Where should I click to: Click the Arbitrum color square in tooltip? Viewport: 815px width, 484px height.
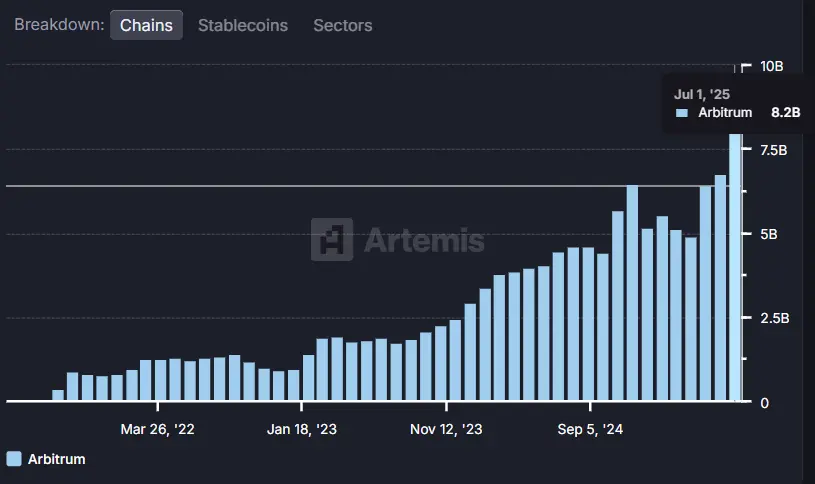(x=681, y=113)
